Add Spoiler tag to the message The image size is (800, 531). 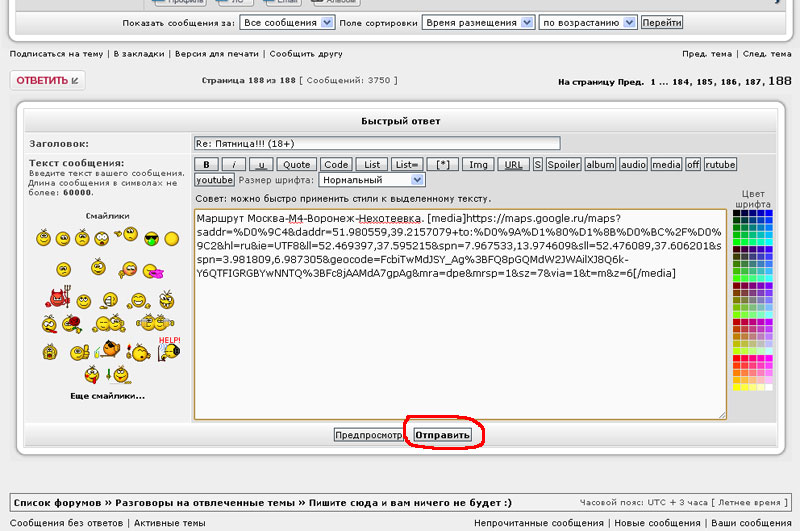coord(563,164)
